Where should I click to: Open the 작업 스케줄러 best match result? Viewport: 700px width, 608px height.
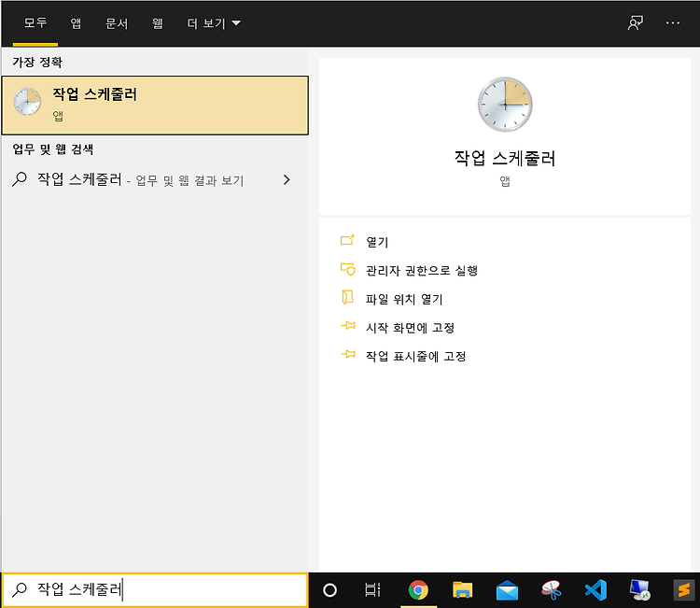tap(155, 106)
